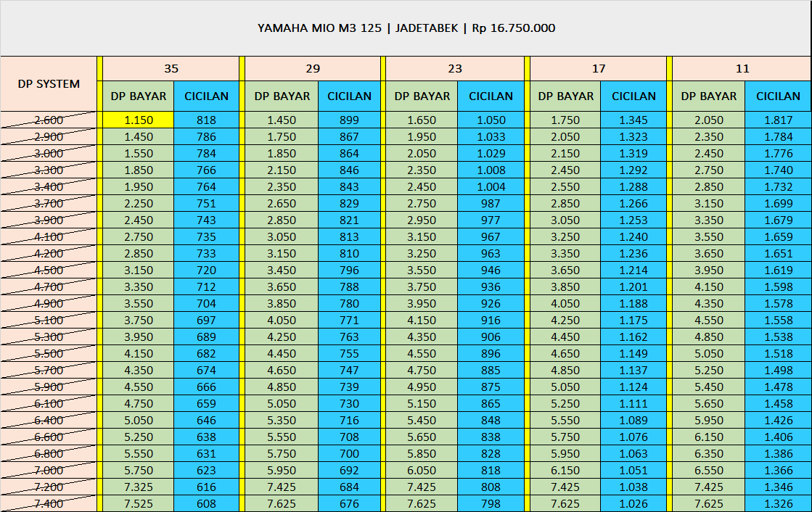This screenshot has height=512, width=812.
Task: Click DP SYSTEM row 2.600
Action: click(49, 120)
